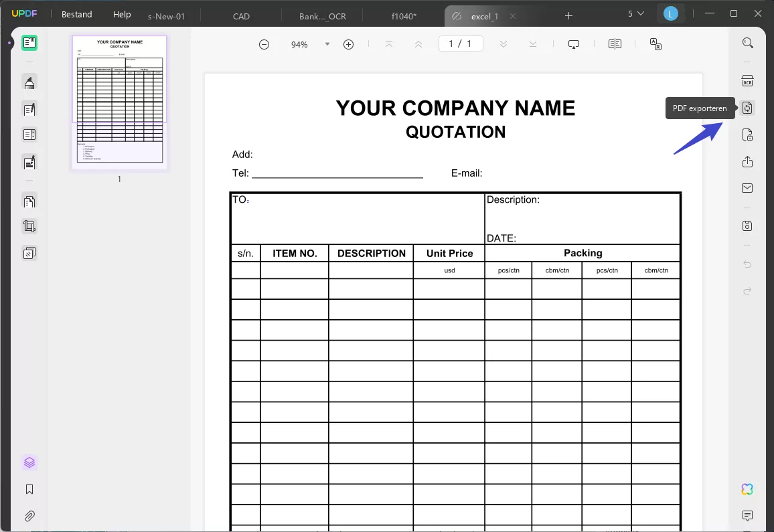Click the plus button to open new tab

click(x=568, y=15)
